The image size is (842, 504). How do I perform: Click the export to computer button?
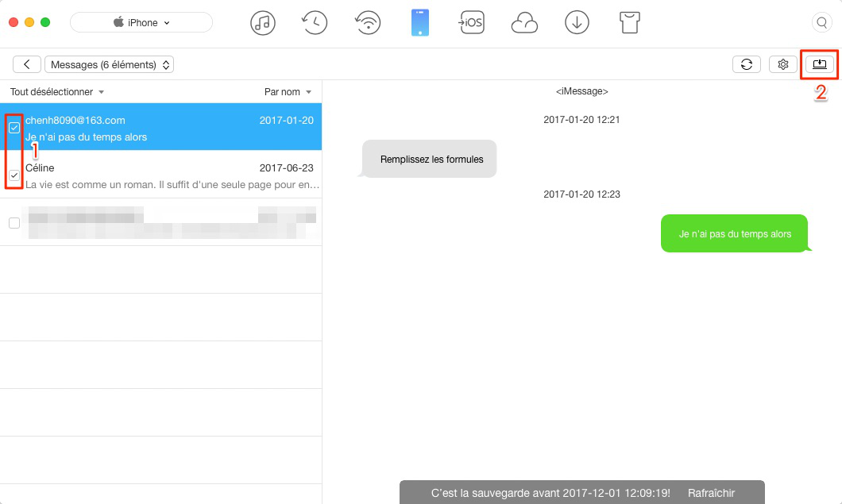click(x=820, y=64)
